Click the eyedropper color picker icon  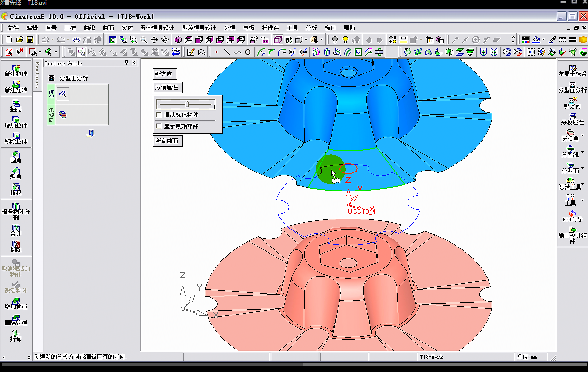click(x=552, y=39)
